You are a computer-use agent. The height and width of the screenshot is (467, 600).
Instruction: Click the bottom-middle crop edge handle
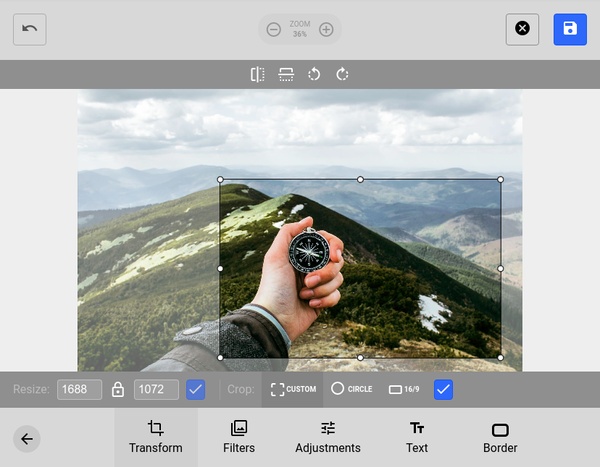[360, 358]
